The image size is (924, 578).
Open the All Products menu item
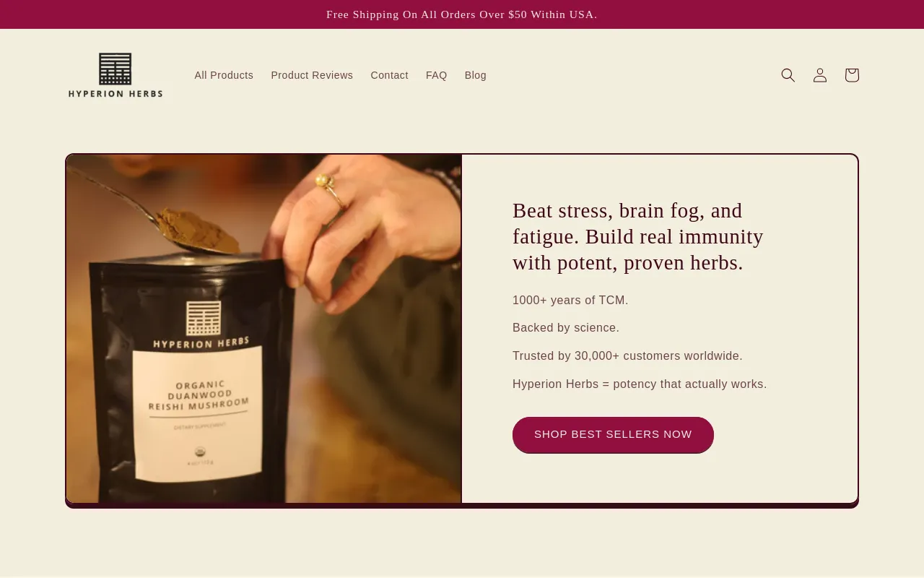pyautogui.click(x=224, y=75)
